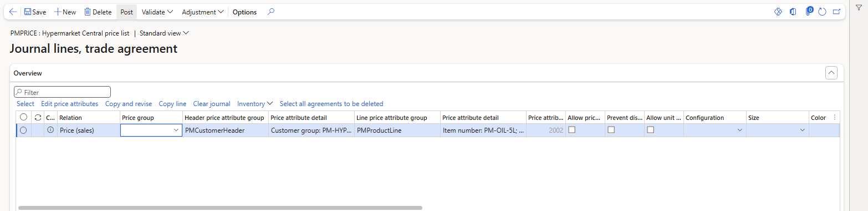Viewport: 868px width, 211px height.
Task: Toggle the Prevent discount checkbox
Action: click(611, 129)
